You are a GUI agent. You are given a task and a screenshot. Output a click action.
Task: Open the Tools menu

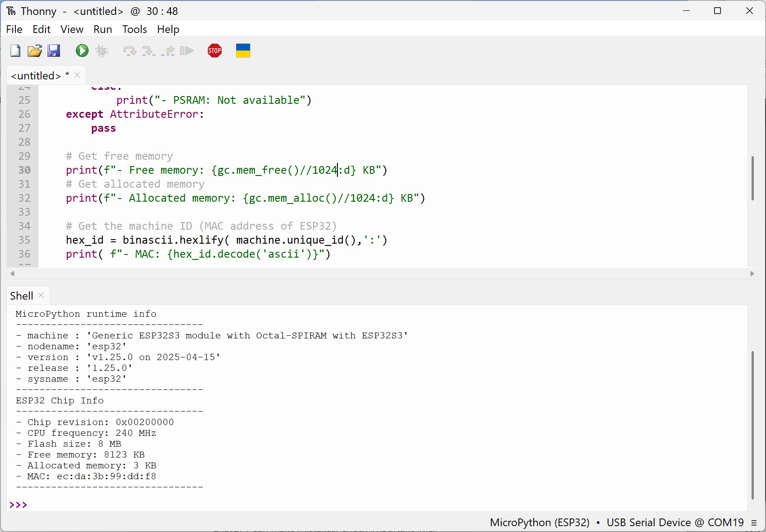(x=135, y=29)
